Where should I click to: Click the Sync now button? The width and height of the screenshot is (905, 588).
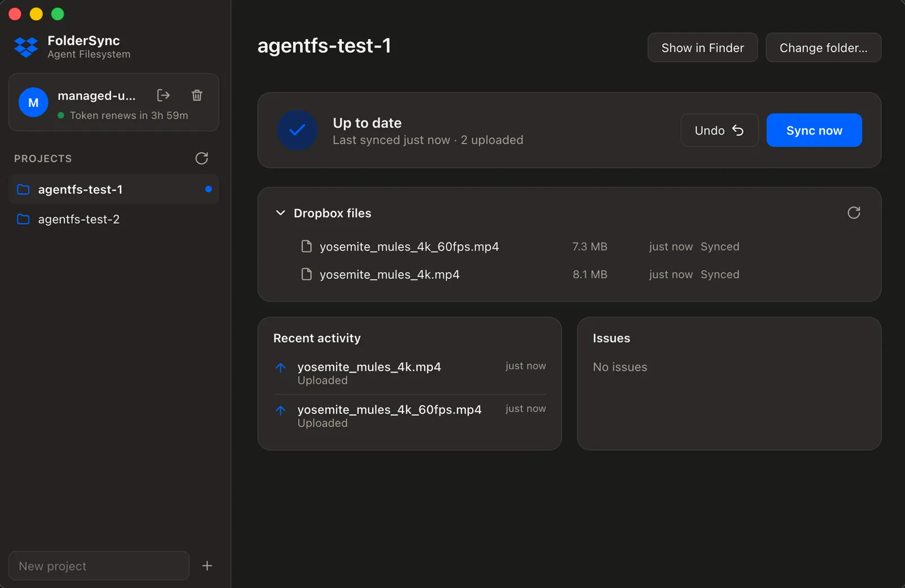tap(814, 130)
